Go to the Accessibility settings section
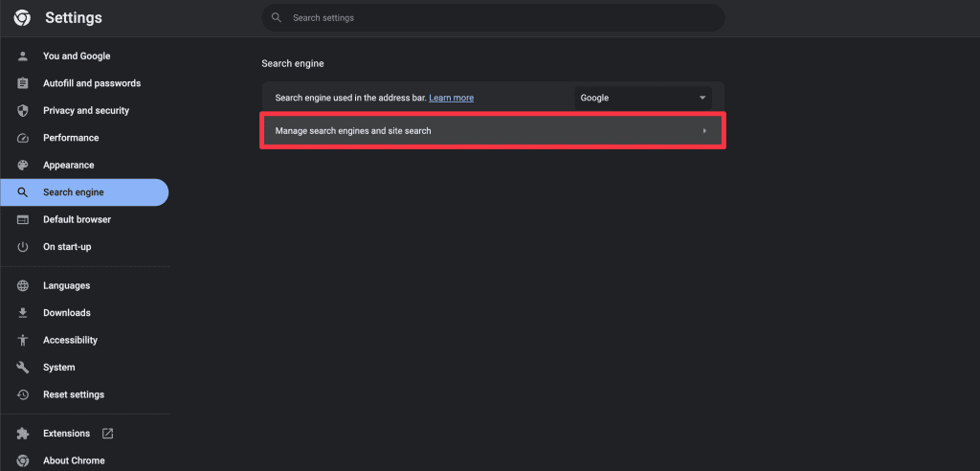This screenshot has height=471, width=980. coord(70,340)
